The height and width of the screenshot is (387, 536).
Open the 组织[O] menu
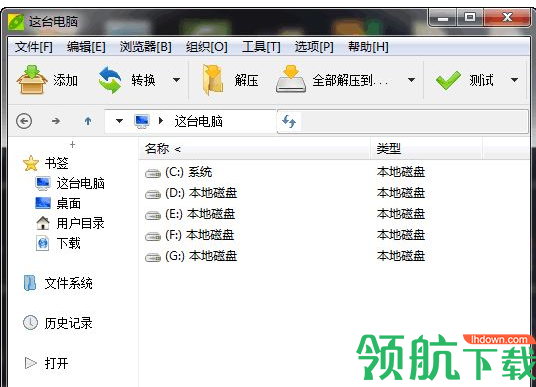[x=207, y=47]
